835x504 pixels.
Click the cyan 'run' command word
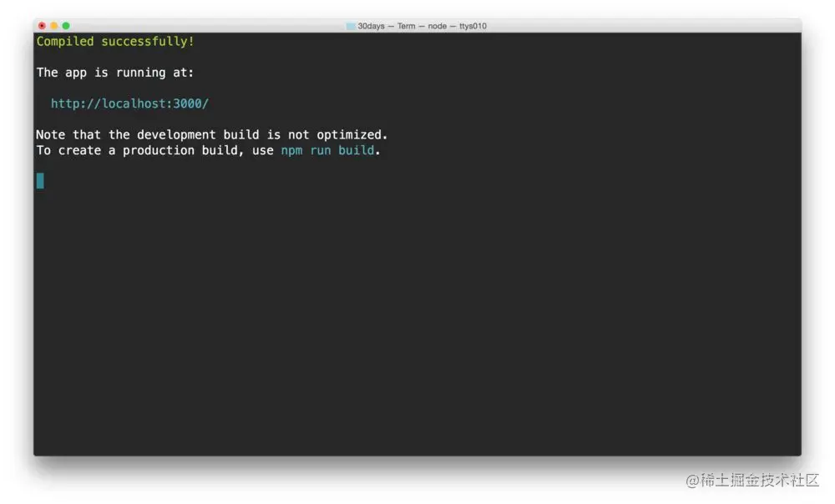320,150
